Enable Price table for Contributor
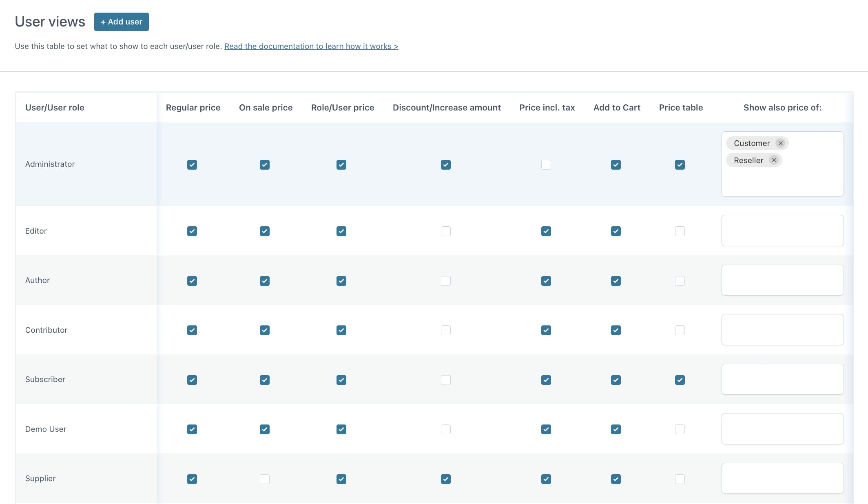The image size is (868, 504). (680, 330)
